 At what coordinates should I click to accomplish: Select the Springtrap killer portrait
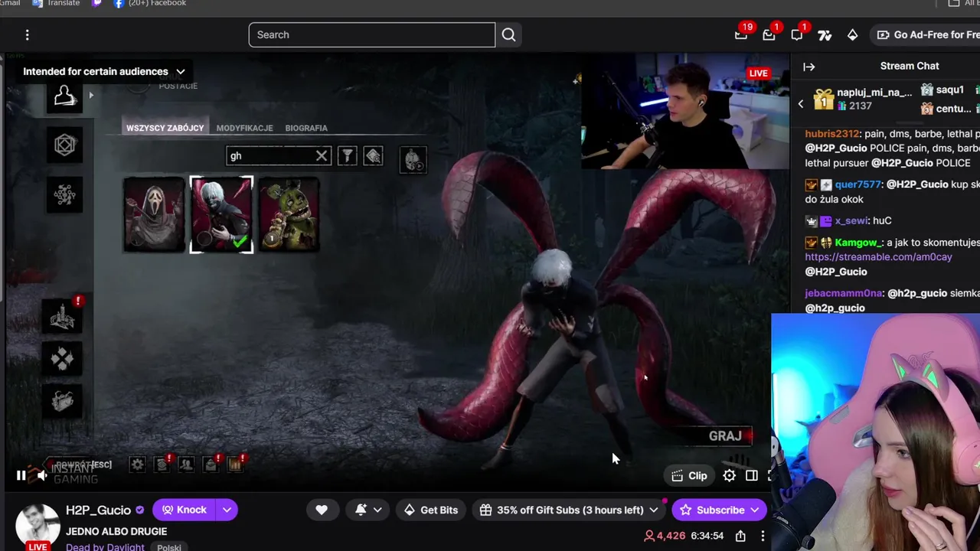coord(289,214)
